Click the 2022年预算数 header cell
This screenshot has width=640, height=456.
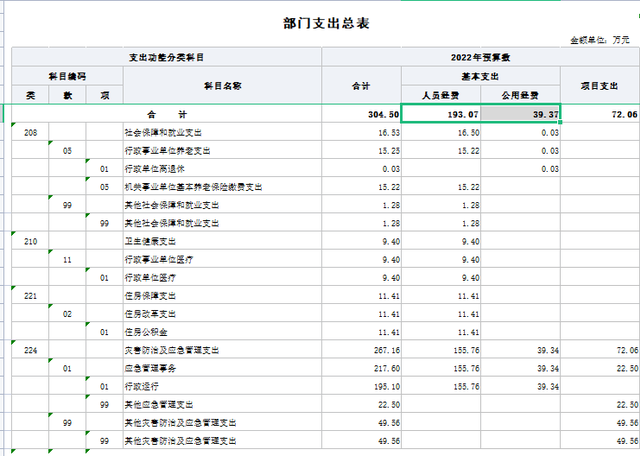click(x=482, y=57)
